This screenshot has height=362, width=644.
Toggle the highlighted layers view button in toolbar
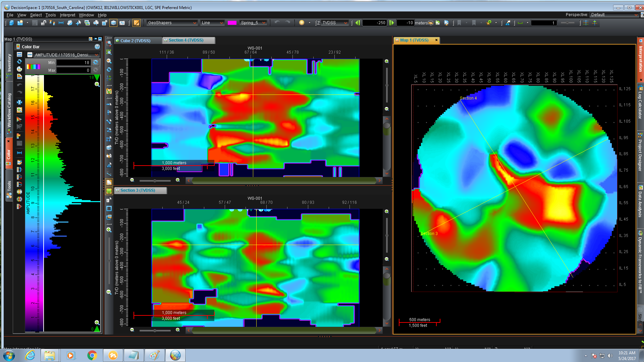point(113,23)
